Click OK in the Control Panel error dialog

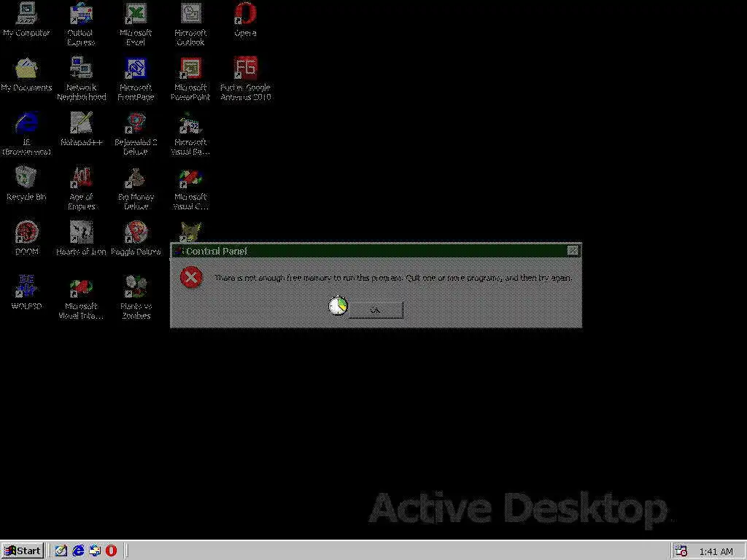coord(376,310)
